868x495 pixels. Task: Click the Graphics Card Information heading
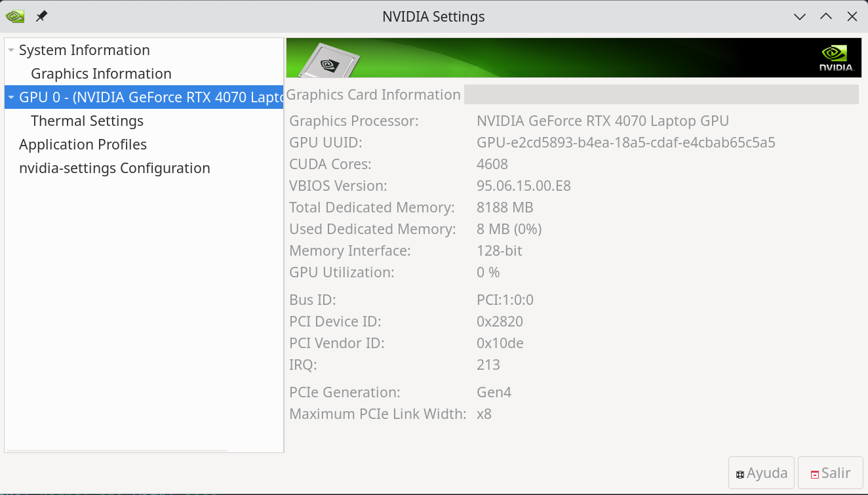click(374, 94)
